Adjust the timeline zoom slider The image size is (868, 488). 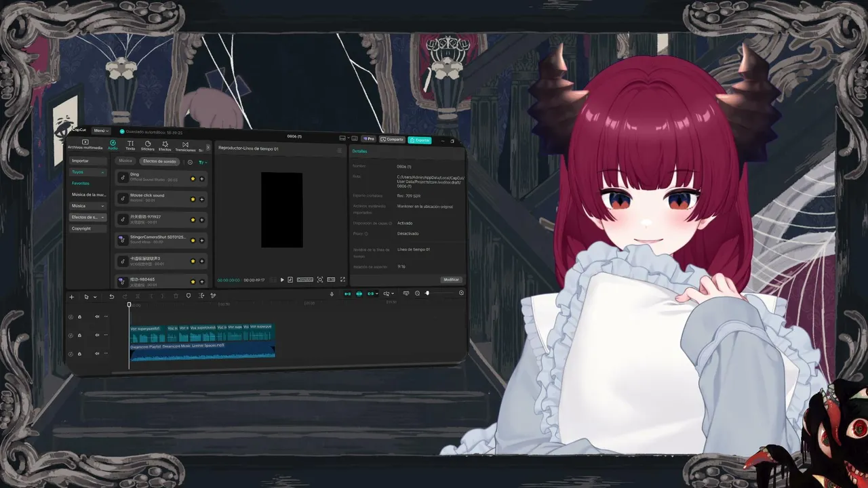click(427, 293)
